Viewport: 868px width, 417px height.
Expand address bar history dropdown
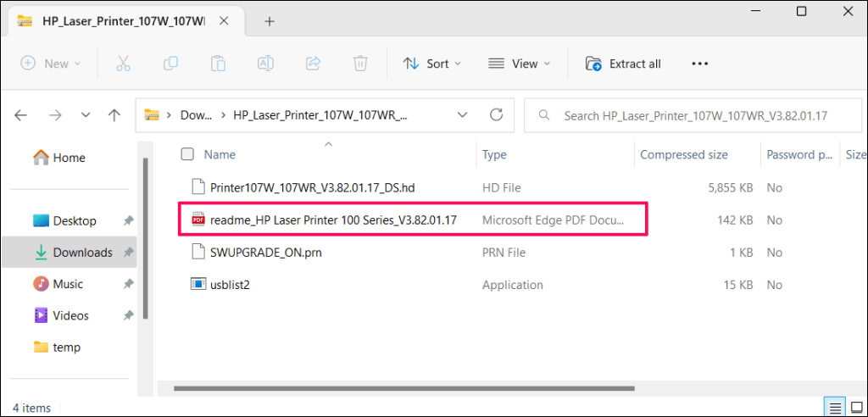coord(462,115)
